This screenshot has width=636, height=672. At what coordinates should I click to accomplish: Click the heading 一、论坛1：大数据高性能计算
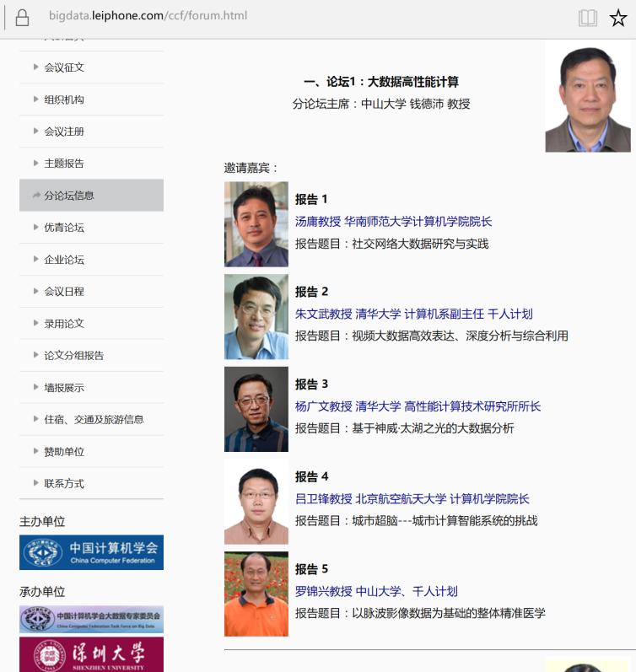(381, 82)
